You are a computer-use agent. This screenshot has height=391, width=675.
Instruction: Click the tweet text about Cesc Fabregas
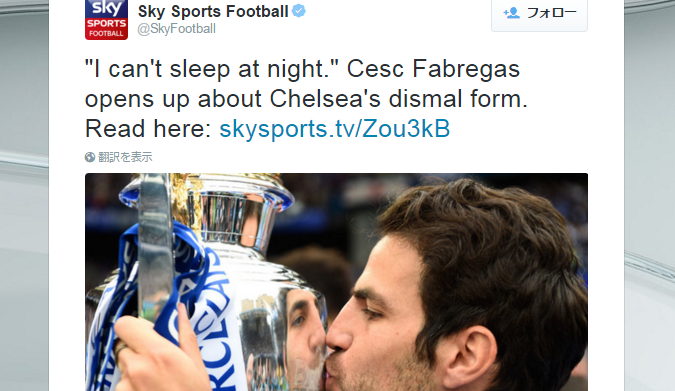click(x=306, y=99)
